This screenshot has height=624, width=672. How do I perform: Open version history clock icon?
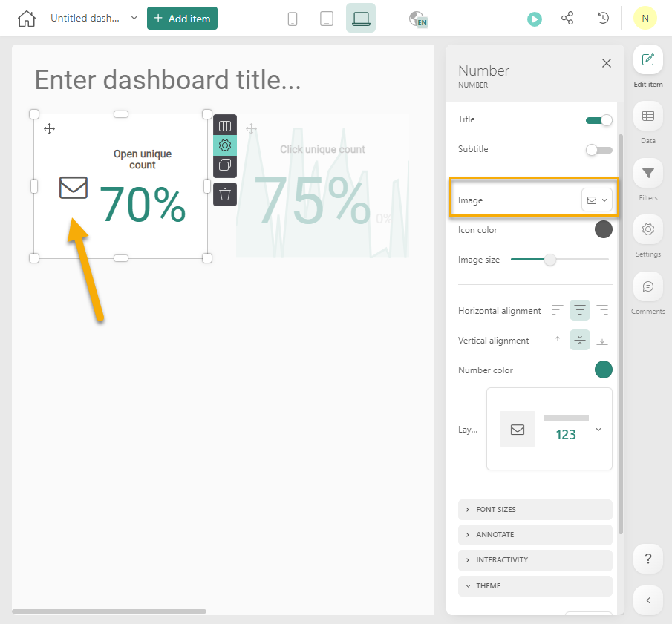pyautogui.click(x=603, y=19)
